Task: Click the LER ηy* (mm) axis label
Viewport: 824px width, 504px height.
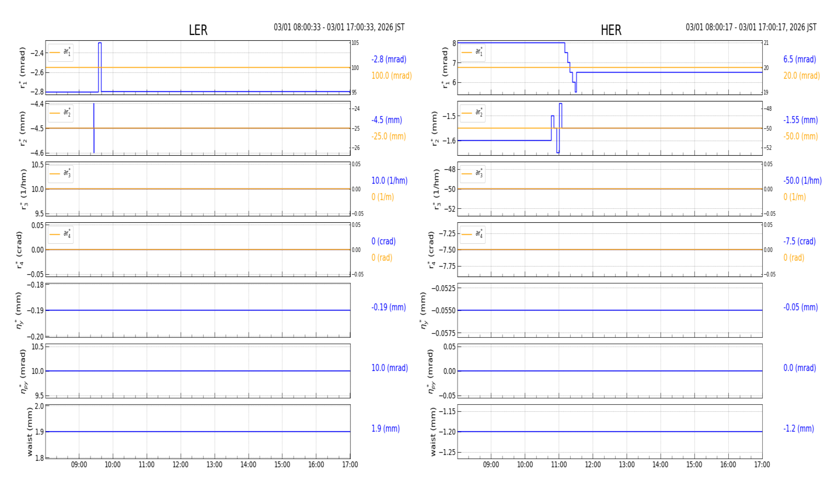Action: [x=19, y=310]
